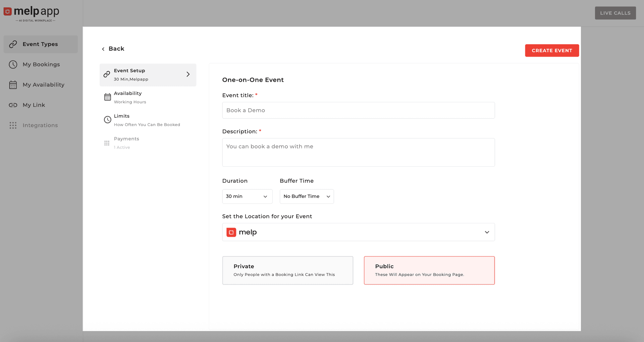This screenshot has height=342, width=644.
Task: Click the Availability calendar icon in setup steps
Action: [107, 97]
